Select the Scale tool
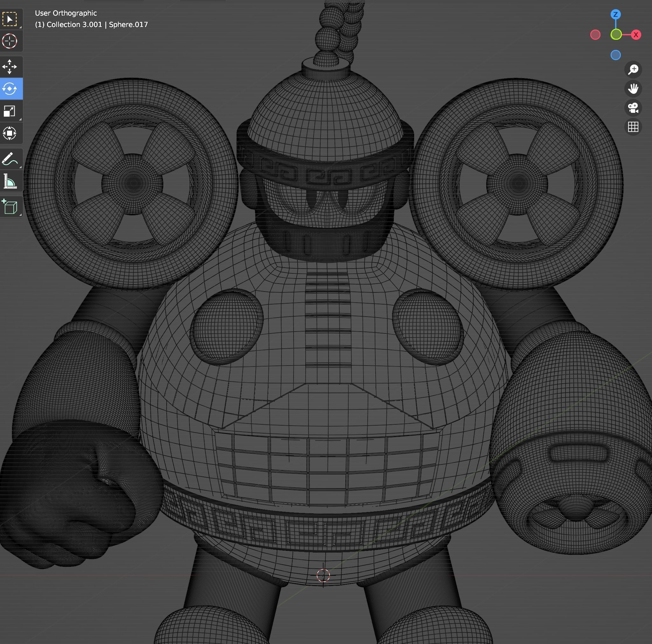Image resolution: width=652 pixels, height=644 pixels. point(10,111)
